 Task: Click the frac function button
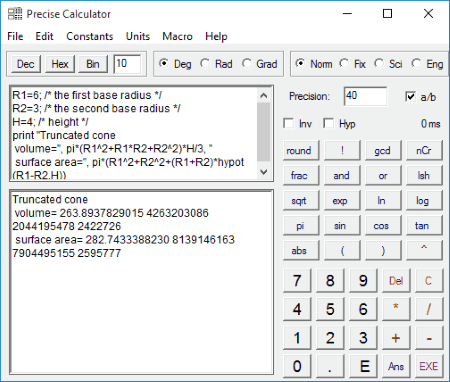coord(301,176)
